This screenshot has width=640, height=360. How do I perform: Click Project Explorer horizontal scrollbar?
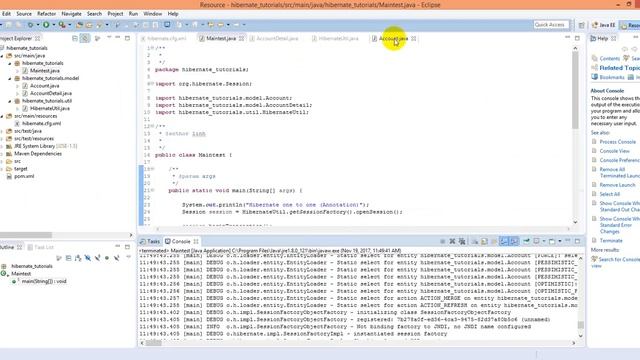pos(26,235)
